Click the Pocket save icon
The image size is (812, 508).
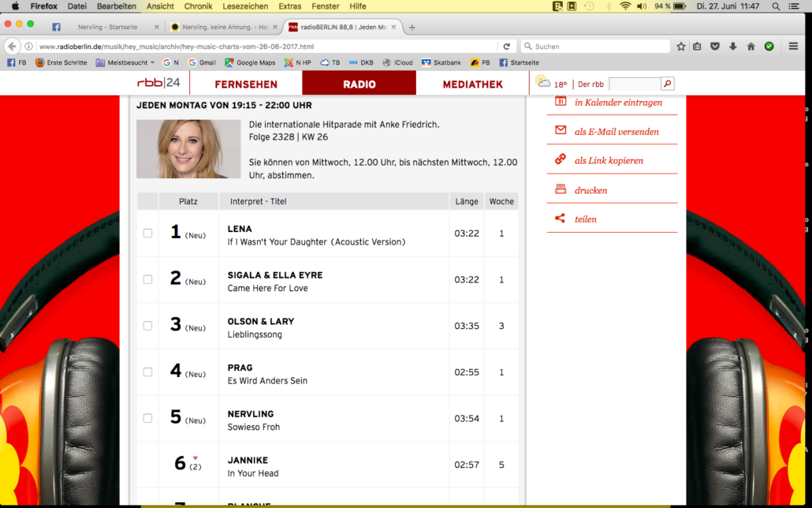click(x=715, y=46)
